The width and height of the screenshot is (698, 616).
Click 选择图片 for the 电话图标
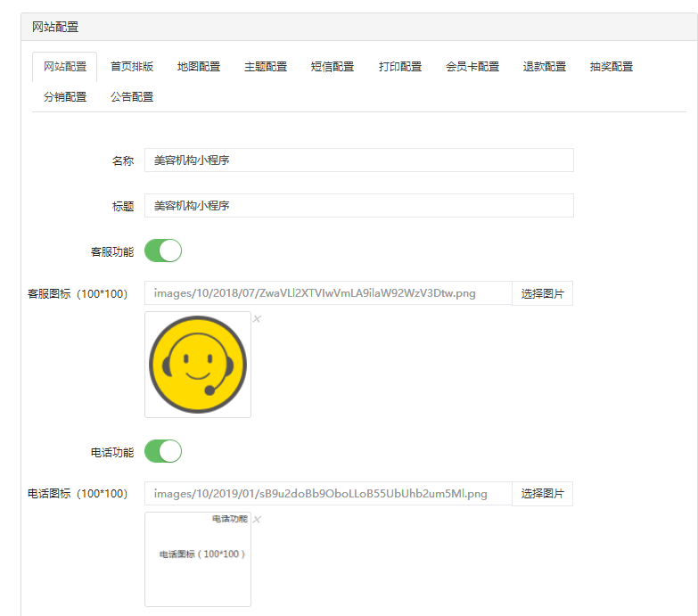[x=542, y=494]
